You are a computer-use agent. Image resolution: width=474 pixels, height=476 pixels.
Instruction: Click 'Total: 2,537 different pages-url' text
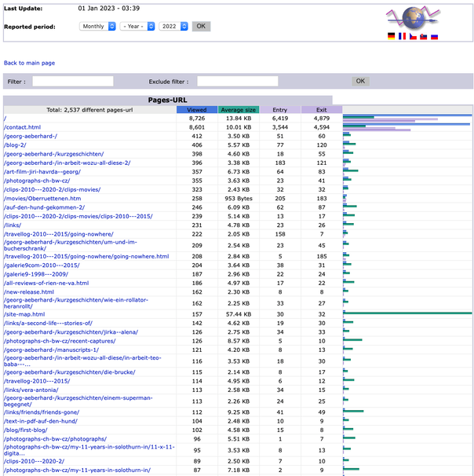(89, 110)
